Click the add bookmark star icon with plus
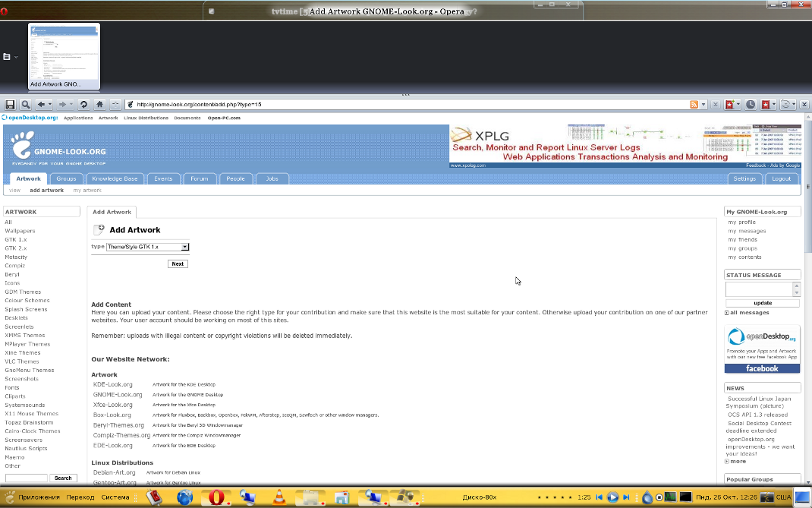 click(x=729, y=104)
